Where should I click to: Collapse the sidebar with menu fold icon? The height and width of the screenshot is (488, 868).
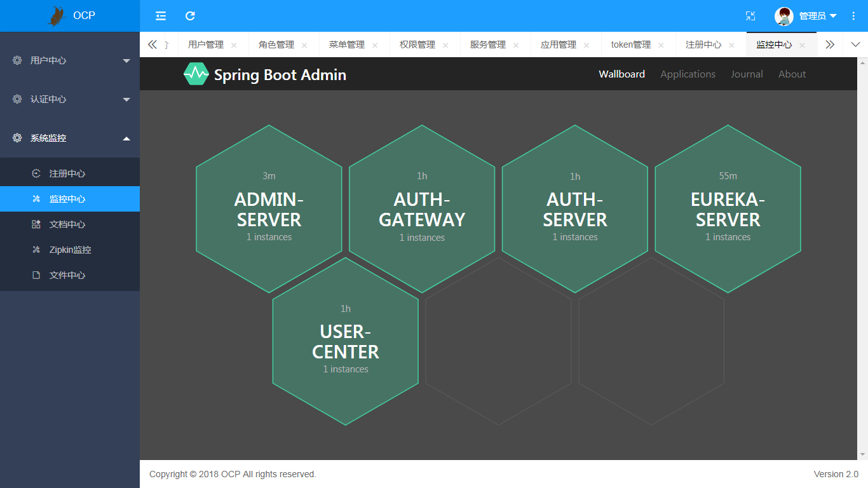point(161,16)
